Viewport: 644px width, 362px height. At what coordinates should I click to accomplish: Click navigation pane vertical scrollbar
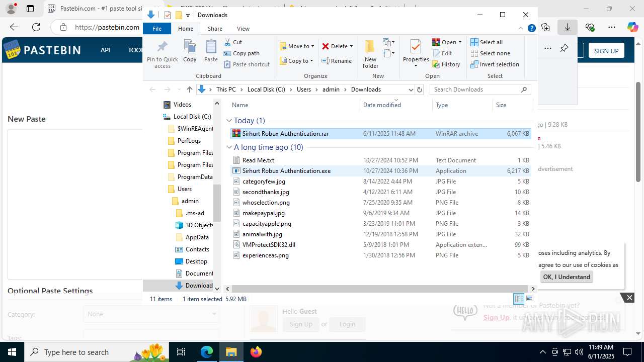pos(217,203)
